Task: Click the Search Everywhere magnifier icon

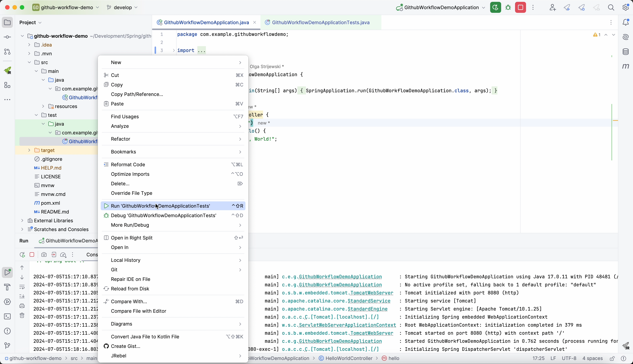Action: (x=611, y=8)
